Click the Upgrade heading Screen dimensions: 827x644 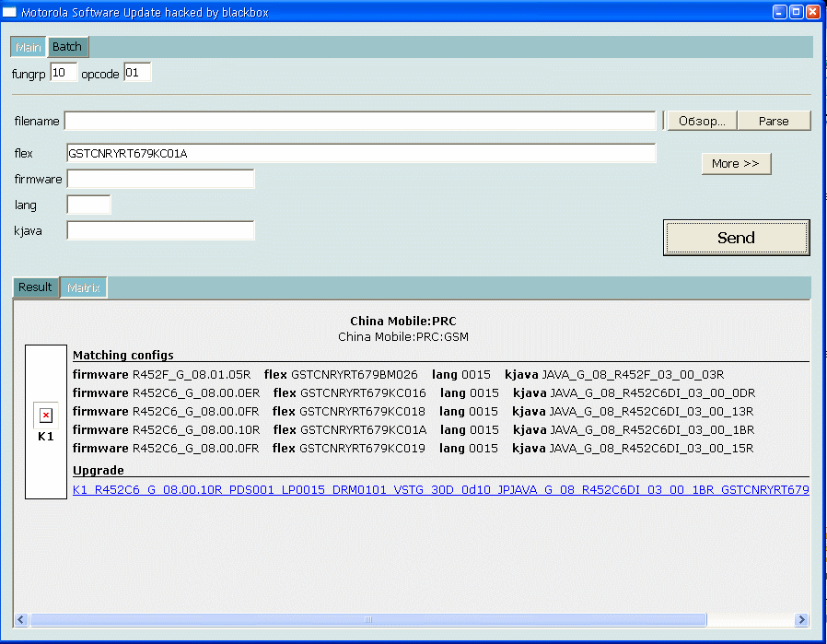pos(99,470)
